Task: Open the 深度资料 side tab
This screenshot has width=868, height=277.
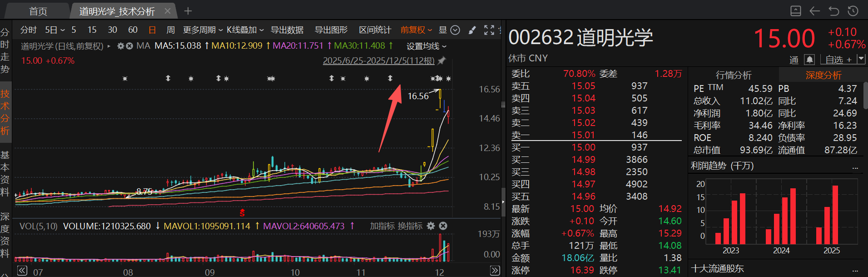Action: [x=5, y=235]
